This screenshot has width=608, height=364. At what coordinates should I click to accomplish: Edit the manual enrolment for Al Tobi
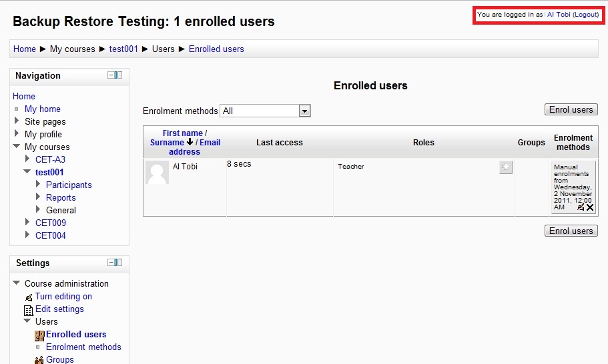(x=581, y=207)
